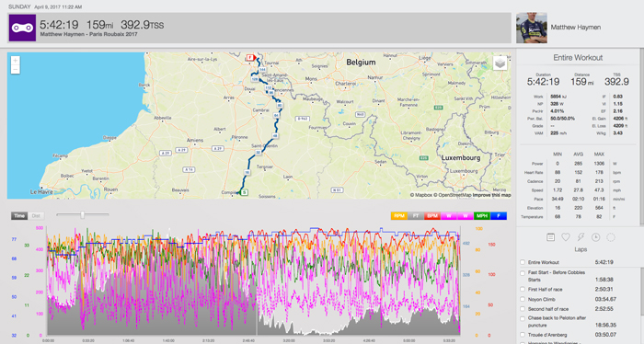This screenshot has width=644, height=344.
Task: Open the Mapbox attribution link
Action: [x=421, y=195]
